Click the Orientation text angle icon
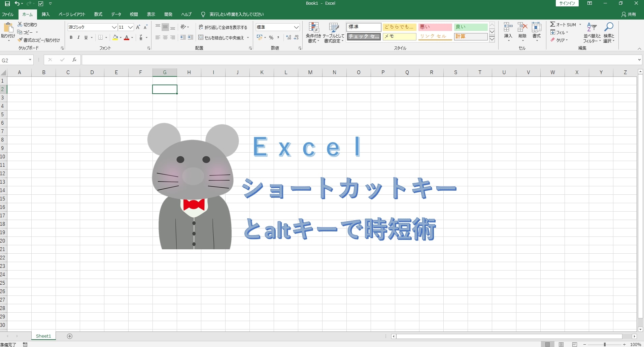Viewport: 644px width, 347px height. [183, 27]
